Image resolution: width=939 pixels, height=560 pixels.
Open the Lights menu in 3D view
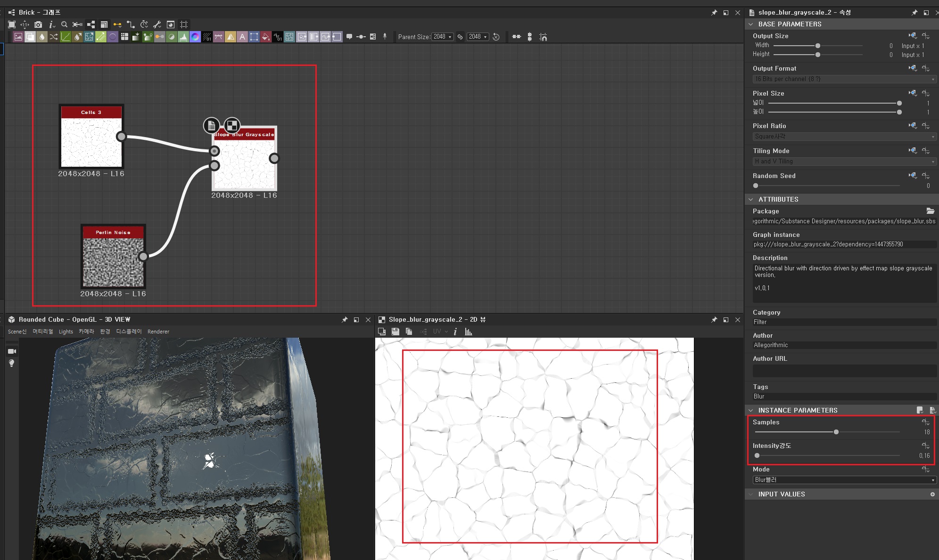click(x=66, y=332)
